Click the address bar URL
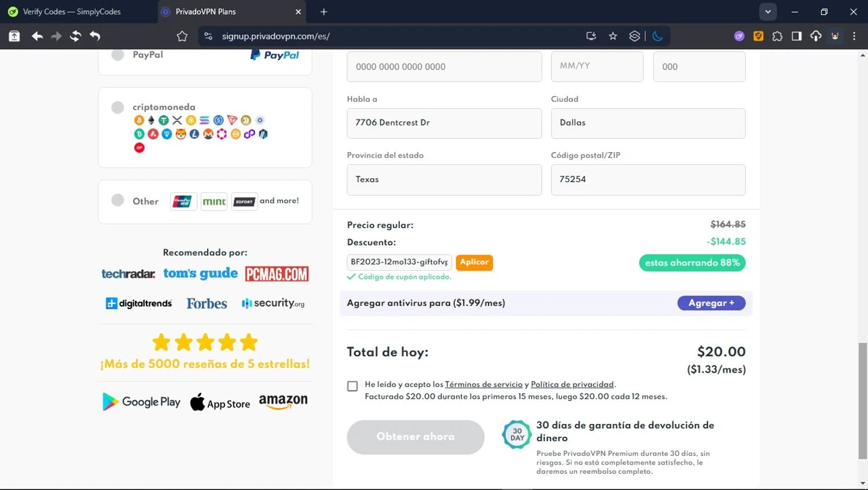The height and width of the screenshot is (490, 868). pyautogui.click(x=276, y=36)
